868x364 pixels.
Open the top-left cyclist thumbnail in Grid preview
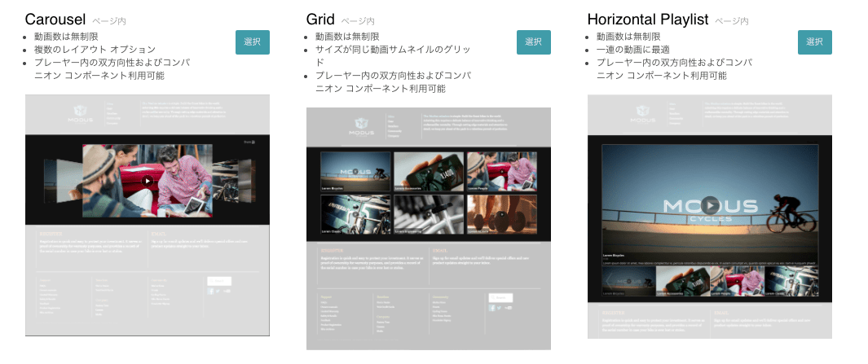(x=356, y=172)
